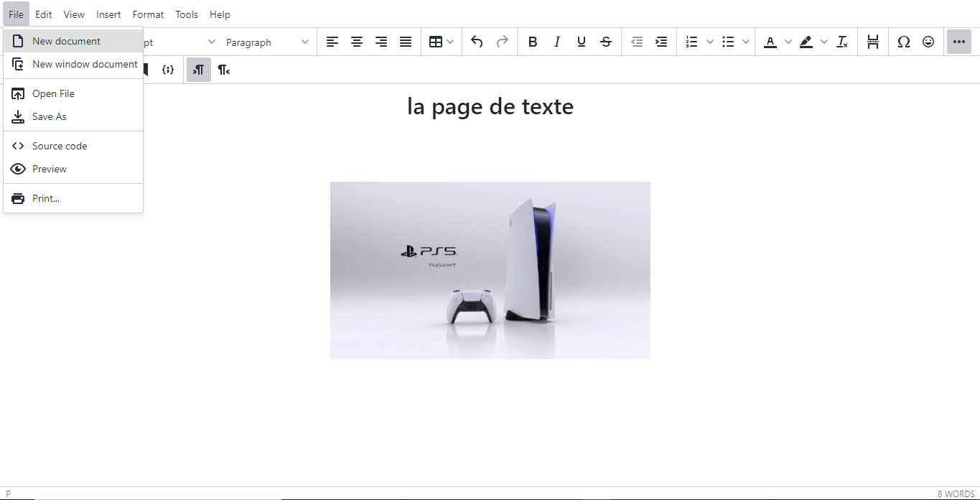Open the Insert menu

[108, 14]
